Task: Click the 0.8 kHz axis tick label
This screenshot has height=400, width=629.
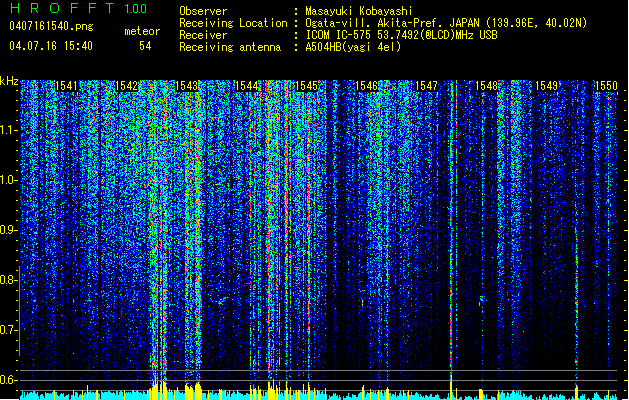Action: [x=8, y=280]
